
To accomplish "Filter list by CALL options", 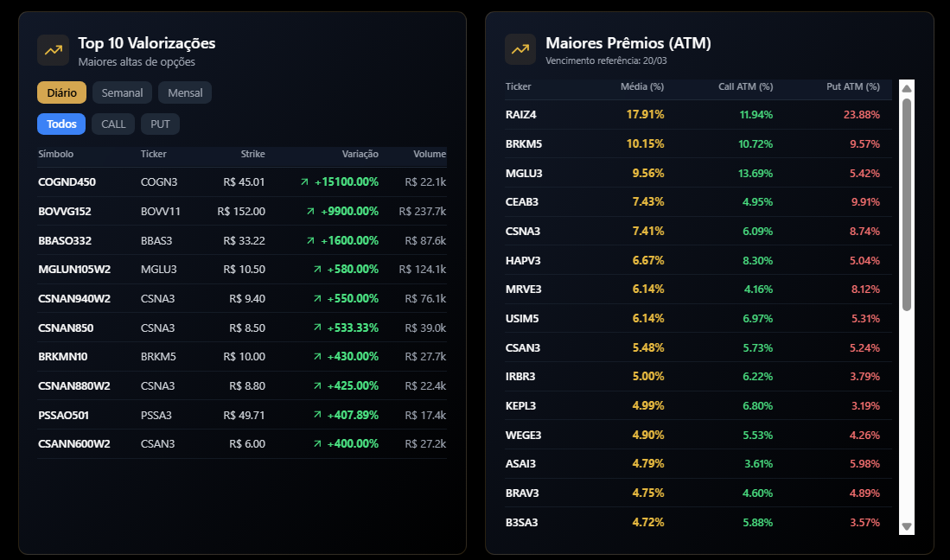I will (113, 124).
